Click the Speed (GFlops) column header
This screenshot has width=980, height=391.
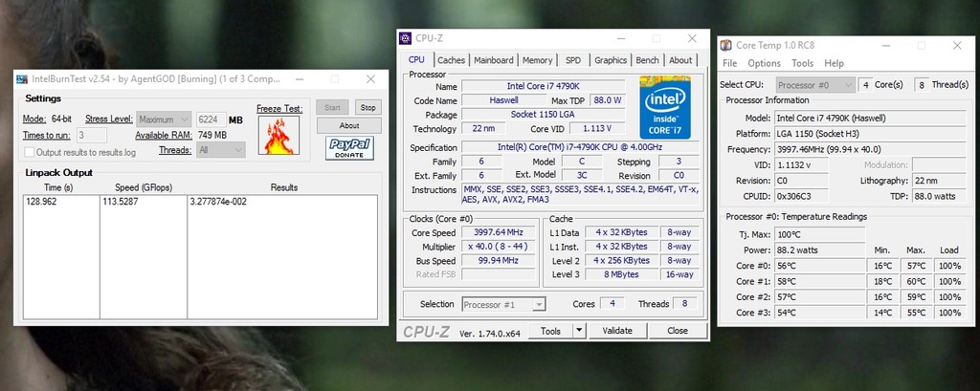[144, 187]
